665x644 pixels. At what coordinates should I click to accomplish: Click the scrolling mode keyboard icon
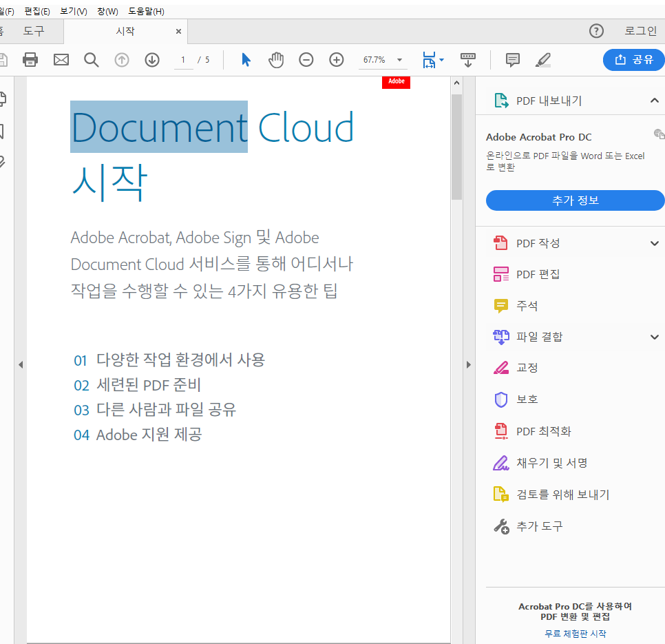point(468,60)
